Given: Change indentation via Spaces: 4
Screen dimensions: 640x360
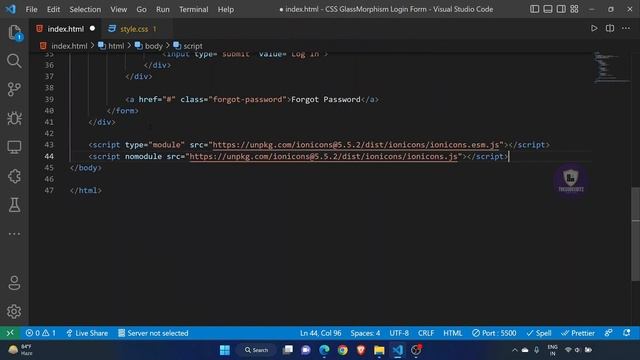Looking at the screenshot, I should click(x=365, y=333).
